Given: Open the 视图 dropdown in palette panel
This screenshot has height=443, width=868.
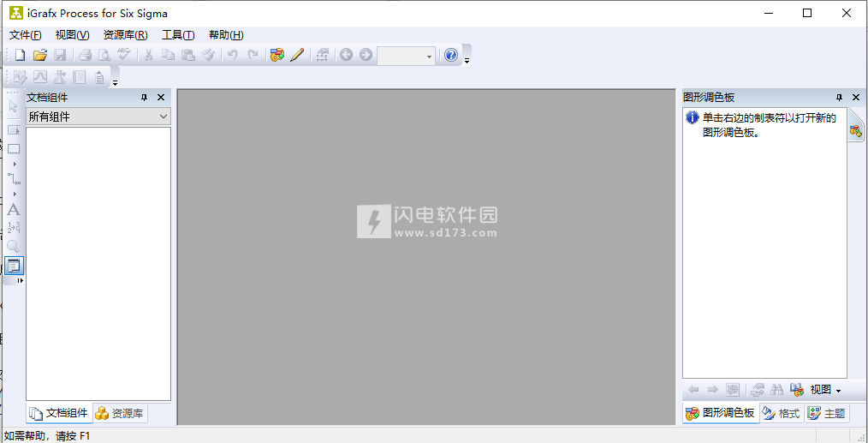Looking at the screenshot, I should 825,390.
